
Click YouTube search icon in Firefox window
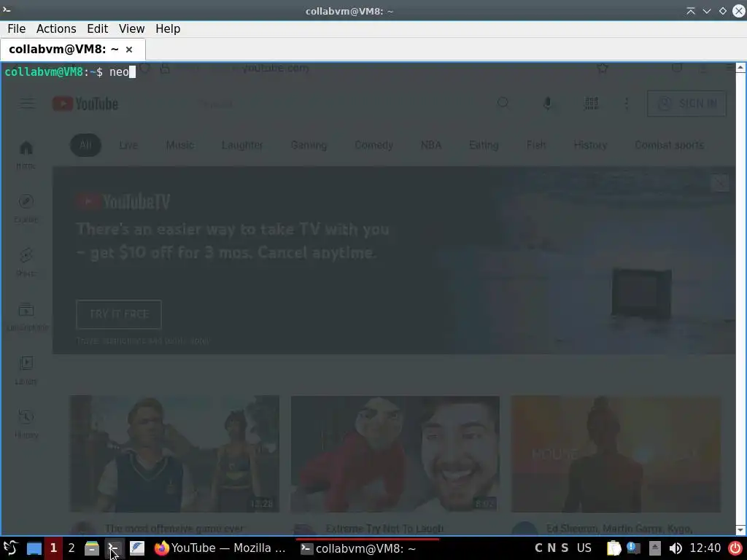pyautogui.click(x=503, y=103)
